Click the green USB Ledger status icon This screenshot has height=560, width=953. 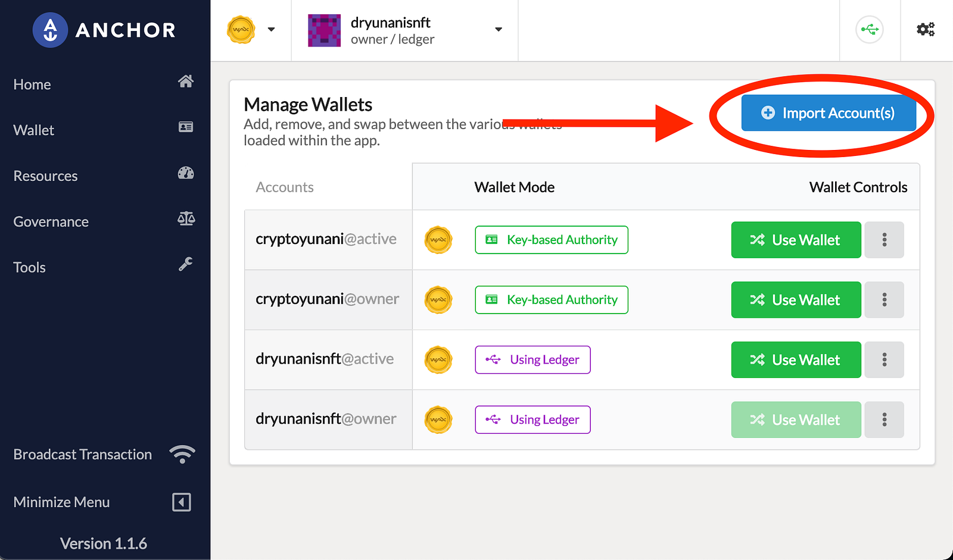869,29
